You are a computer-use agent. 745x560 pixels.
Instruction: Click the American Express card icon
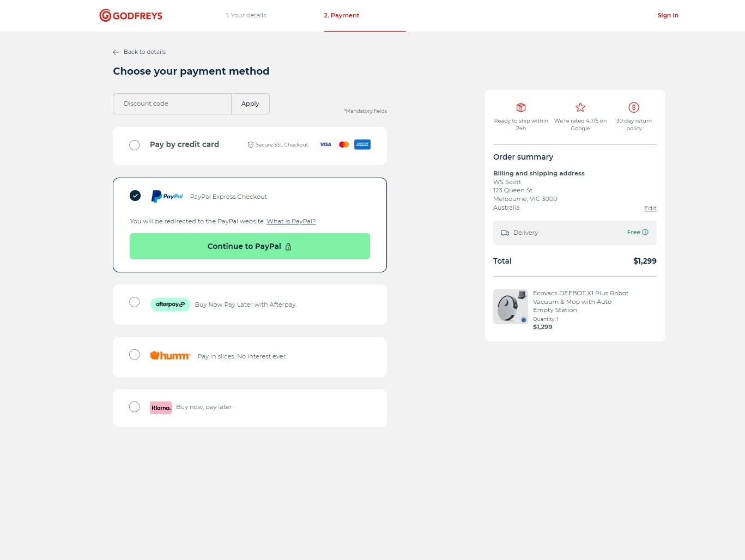pos(362,144)
